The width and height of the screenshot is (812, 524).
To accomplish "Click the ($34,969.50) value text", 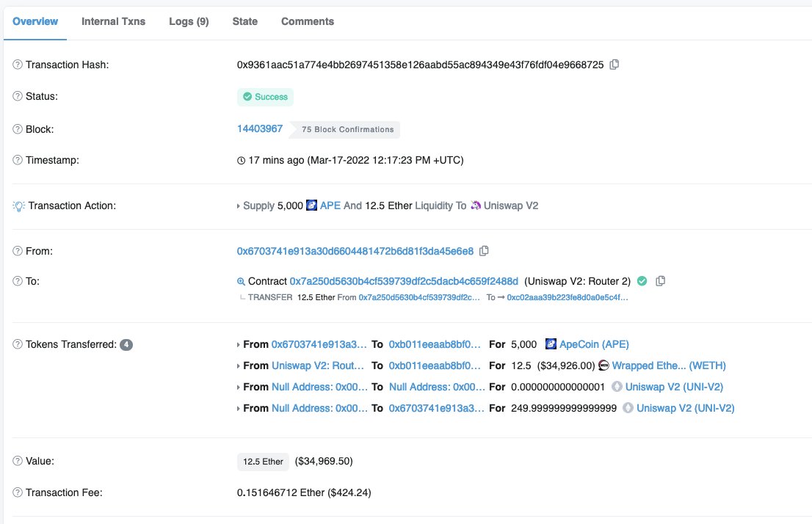I will (324, 461).
